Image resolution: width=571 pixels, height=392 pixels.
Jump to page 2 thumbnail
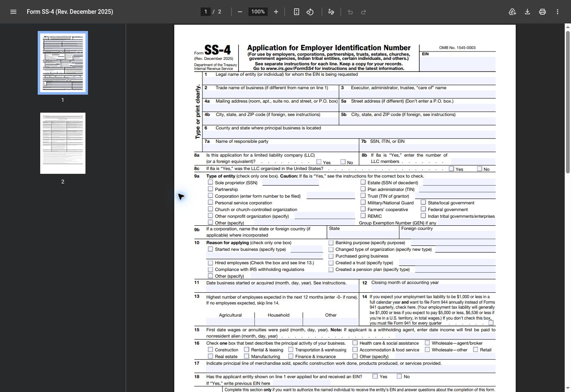[63, 143]
